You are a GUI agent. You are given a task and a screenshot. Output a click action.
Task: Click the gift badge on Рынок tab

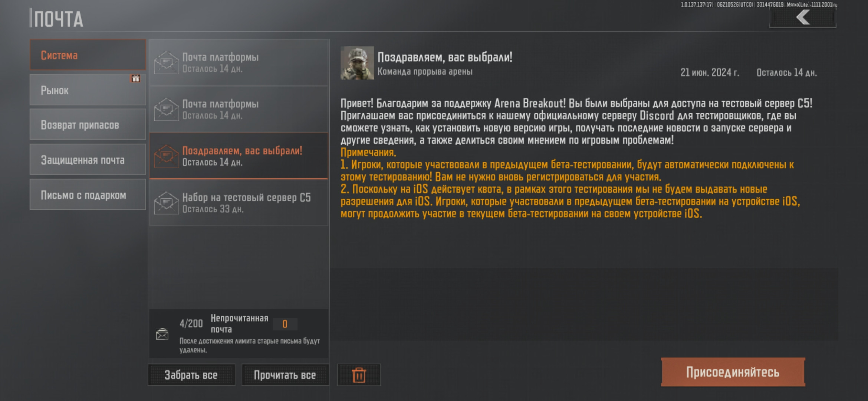click(136, 78)
